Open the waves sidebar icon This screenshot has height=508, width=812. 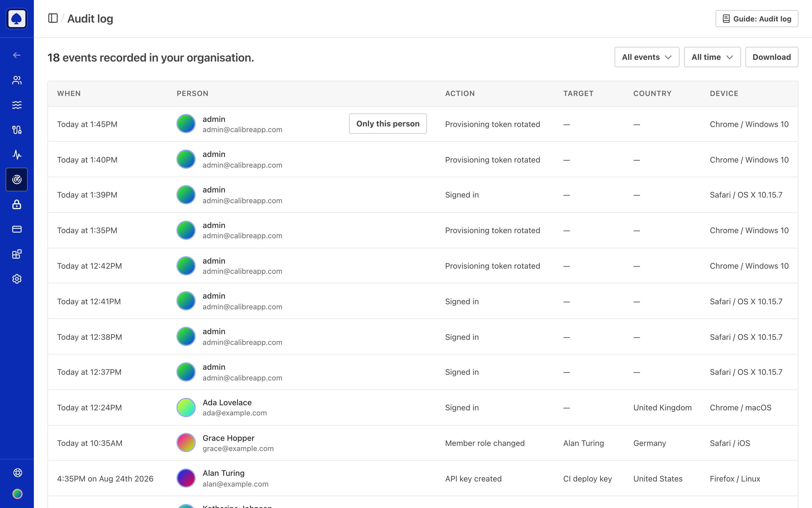pos(17,105)
